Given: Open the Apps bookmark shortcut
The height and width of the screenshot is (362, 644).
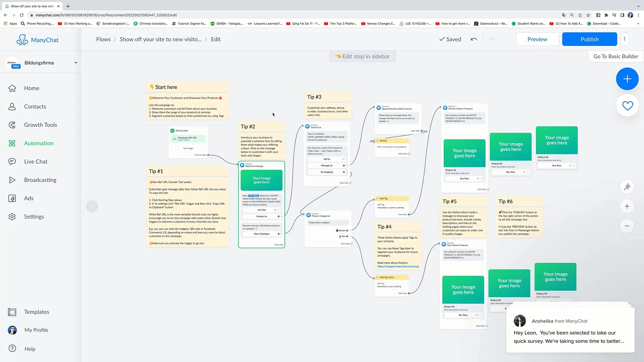Looking at the screenshot, I should 10,24.
